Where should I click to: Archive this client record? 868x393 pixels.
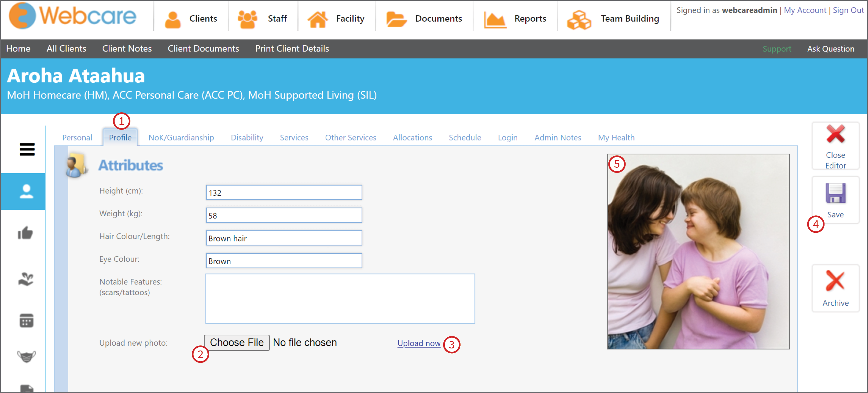pyautogui.click(x=835, y=289)
